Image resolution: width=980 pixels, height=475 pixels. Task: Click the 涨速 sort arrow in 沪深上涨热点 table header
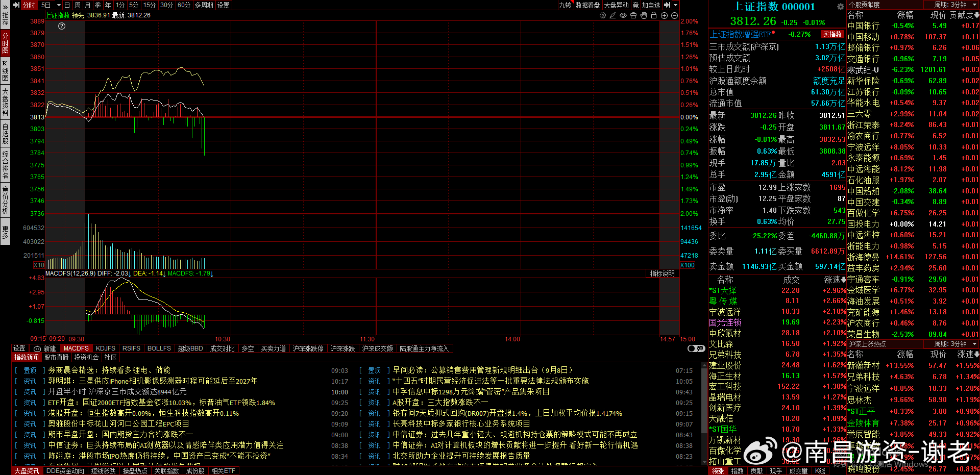pyautogui.click(x=976, y=354)
